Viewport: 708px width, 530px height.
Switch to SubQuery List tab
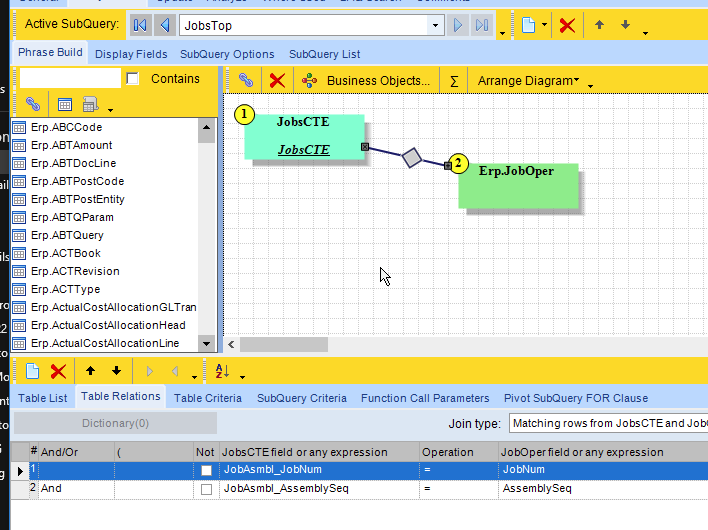[325, 54]
